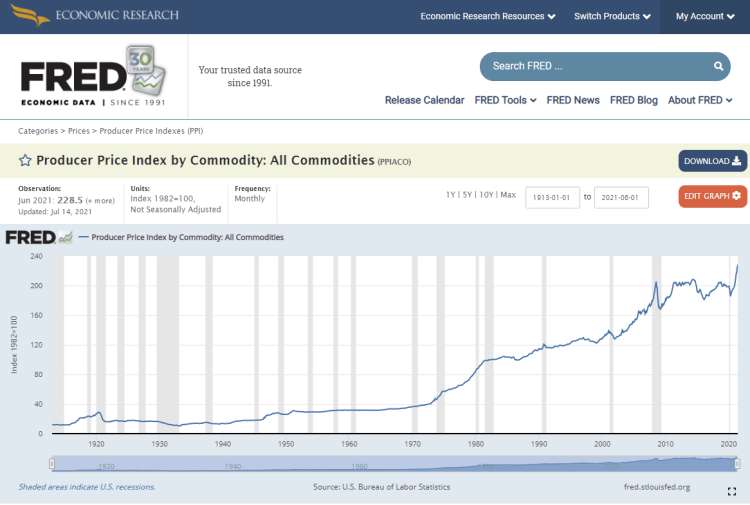Favorite the series with the star icon
This screenshot has width=750, height=505.
tap(25, 160)
